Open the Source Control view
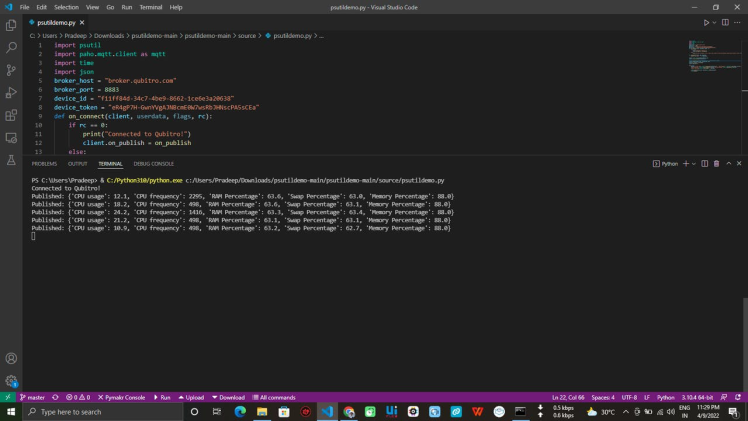 point(11,70)
